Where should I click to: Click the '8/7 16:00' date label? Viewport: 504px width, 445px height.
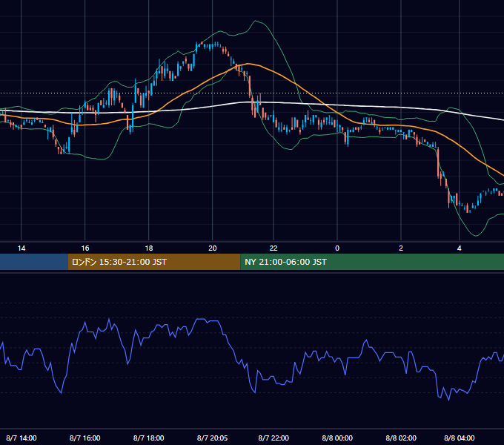pyautogui.click(x=84, y=438)
